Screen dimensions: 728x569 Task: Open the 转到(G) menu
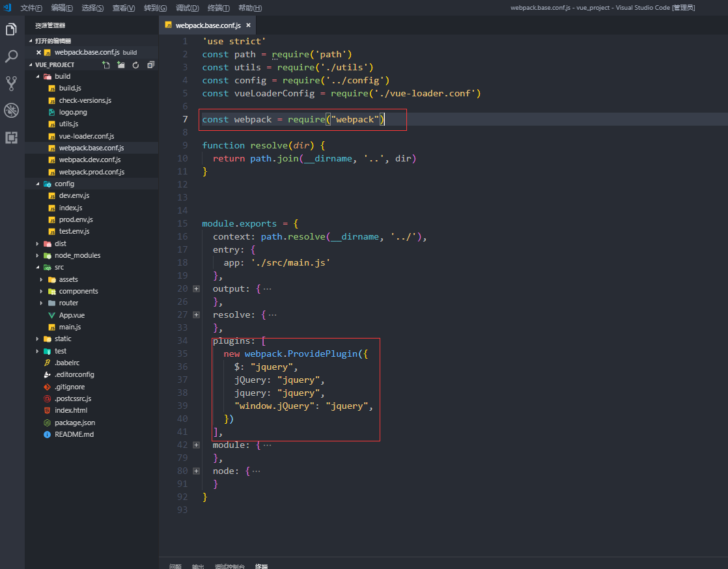pos(155,8)
